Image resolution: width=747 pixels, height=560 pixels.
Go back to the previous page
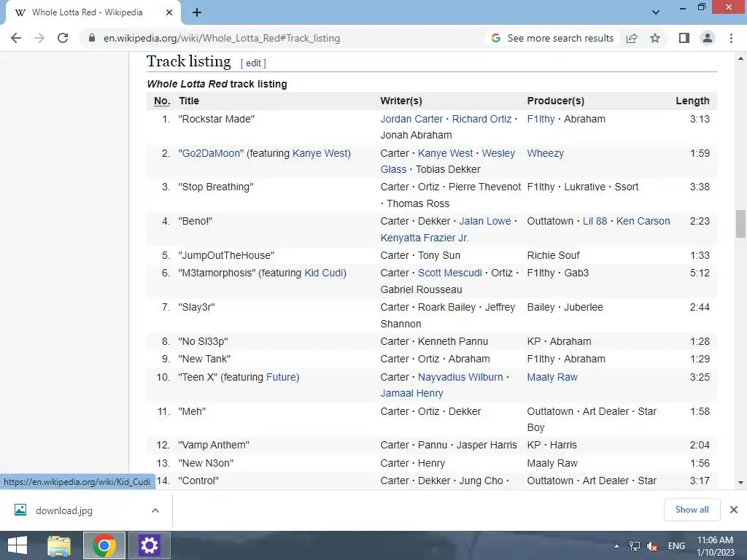(16, 38)
